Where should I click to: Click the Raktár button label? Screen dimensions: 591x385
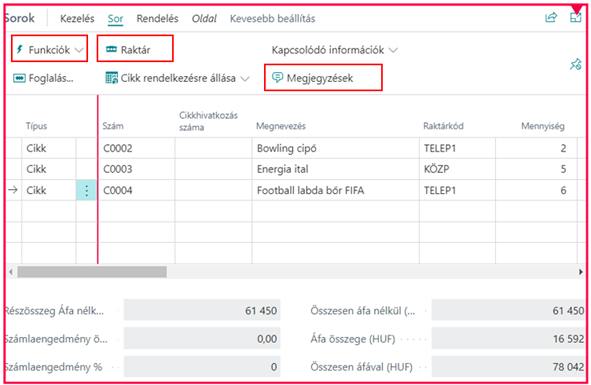[135, 50]
